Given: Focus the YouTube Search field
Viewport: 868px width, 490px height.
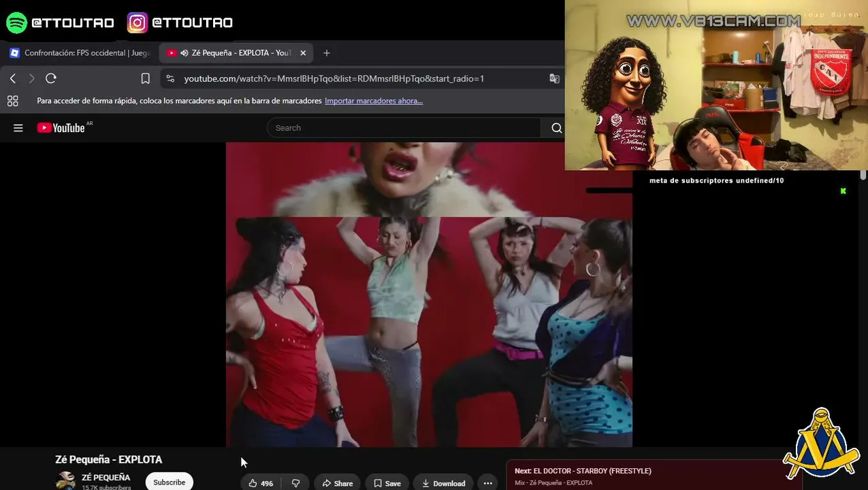Looking at the screenshot, I should (404, 128).
